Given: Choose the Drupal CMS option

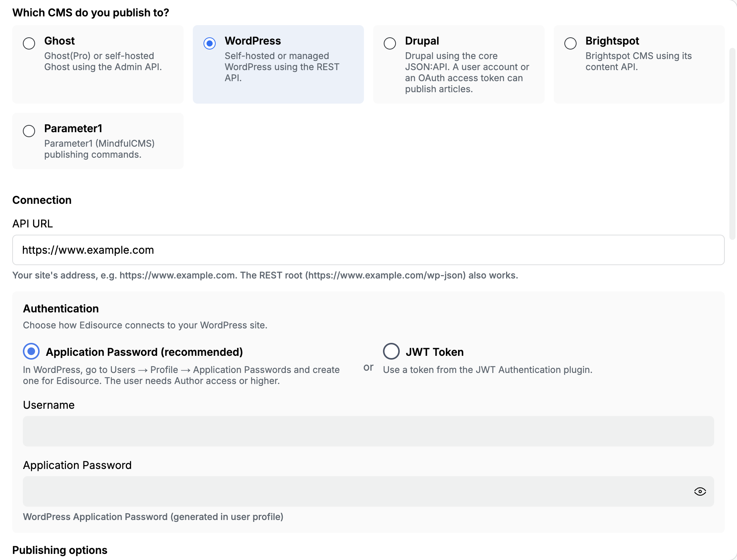Looking at the screenshot, I should coord(390,43).
